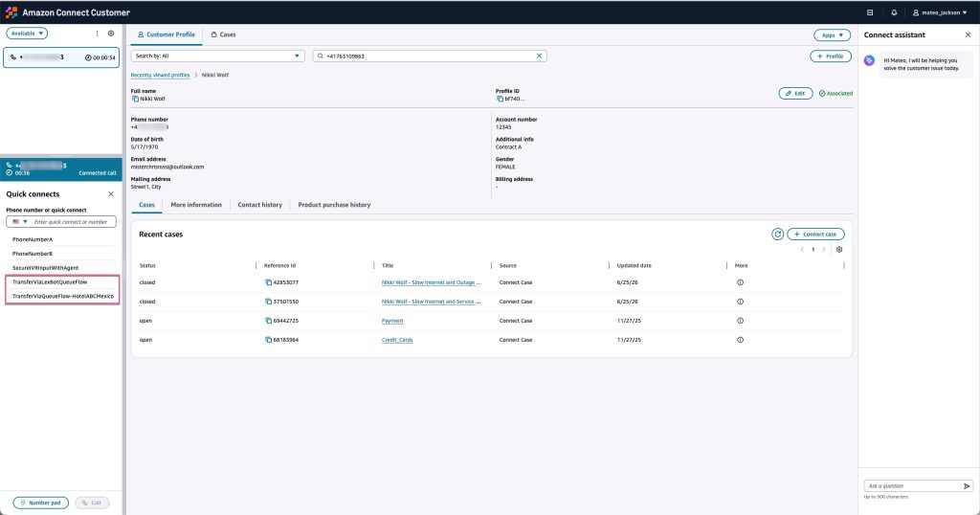Click the Connect assistant avatar icon
Viewport: 980px width, 515px height.
point(869,60)
